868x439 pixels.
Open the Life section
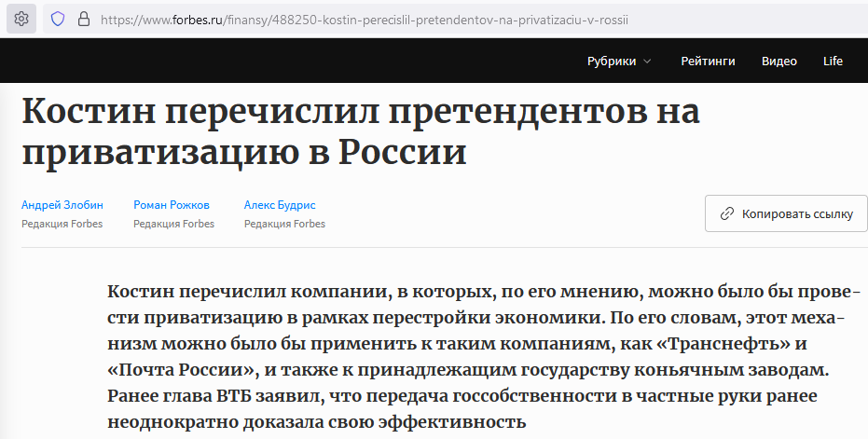click(x=833, y=61)
